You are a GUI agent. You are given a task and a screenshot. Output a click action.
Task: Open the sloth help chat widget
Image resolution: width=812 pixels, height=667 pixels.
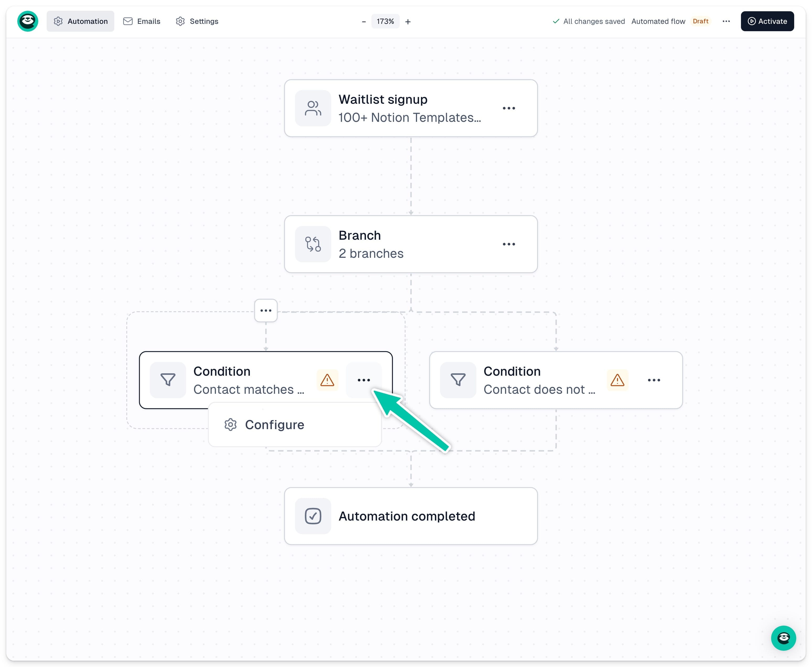[783, 638]
